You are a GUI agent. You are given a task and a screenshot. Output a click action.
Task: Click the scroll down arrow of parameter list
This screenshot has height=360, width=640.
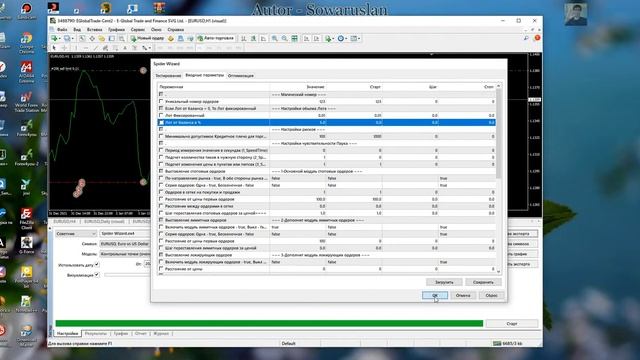tap(498, 271)
